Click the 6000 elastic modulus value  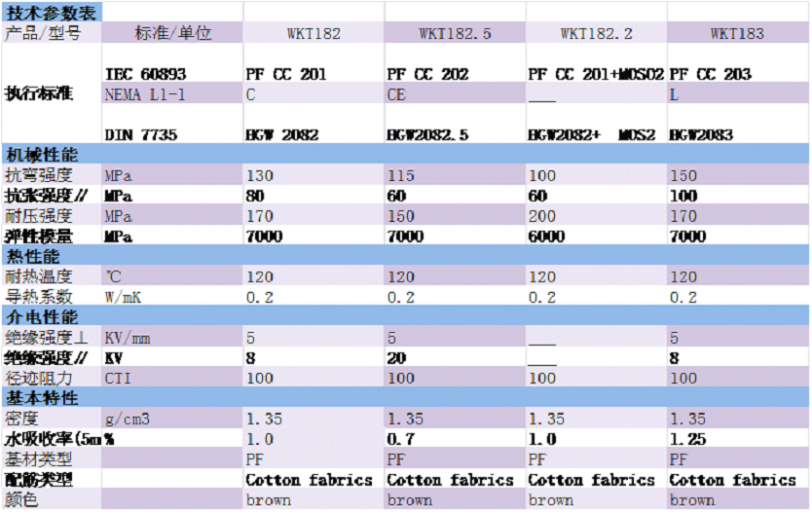pos(546,237)
